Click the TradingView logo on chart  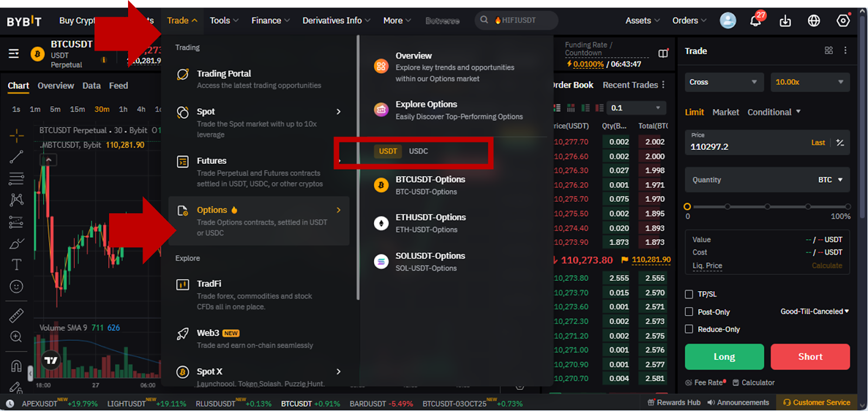(x=51, y=361)
